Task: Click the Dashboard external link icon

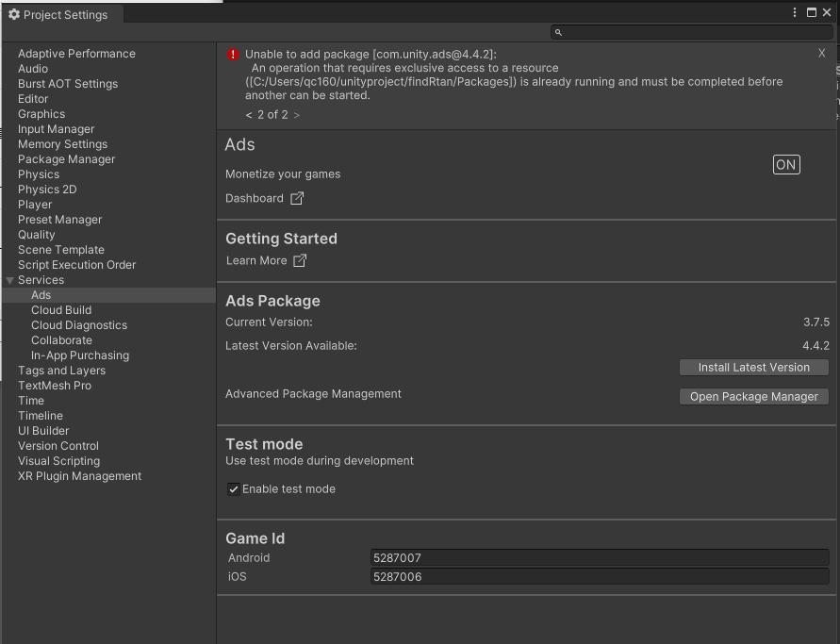Action: [x=297, y=198]
